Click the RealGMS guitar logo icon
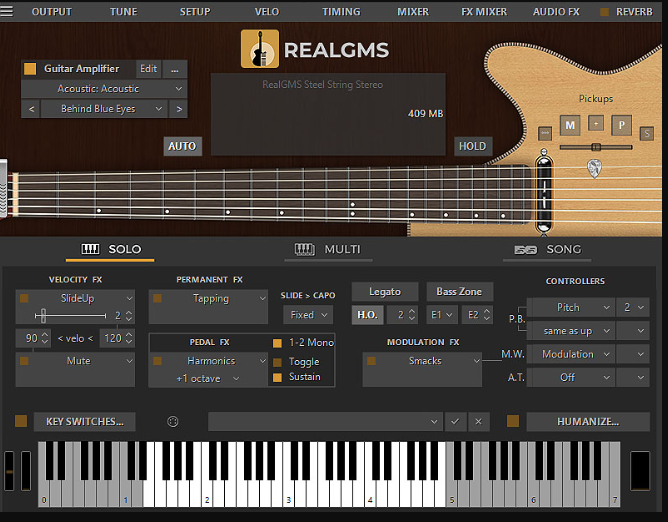The width and height of the screenshot is (668, 522). 260,49
